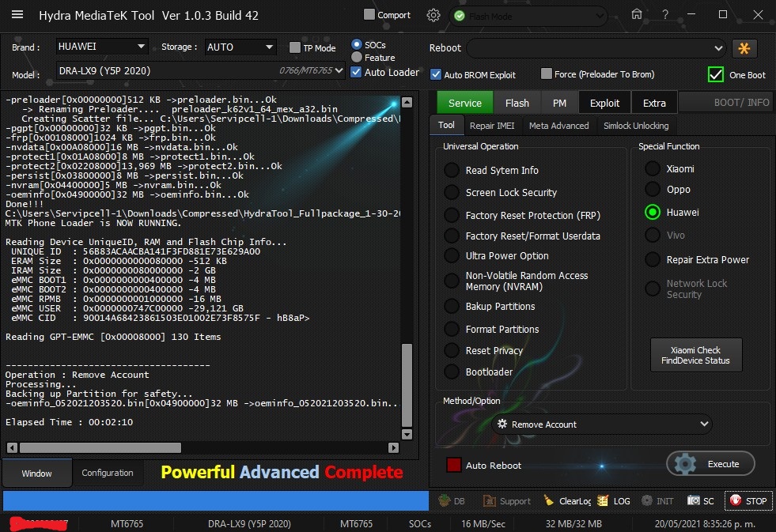Select Reset Privacy radio button

pos(452,350)
